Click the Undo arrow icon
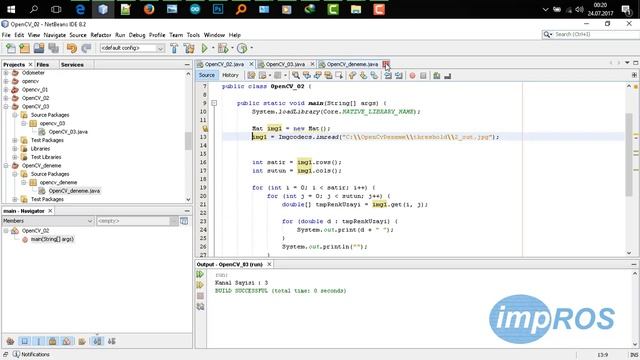Image resolution: width=640 pixels, height=360 pixels. [72, 48]
